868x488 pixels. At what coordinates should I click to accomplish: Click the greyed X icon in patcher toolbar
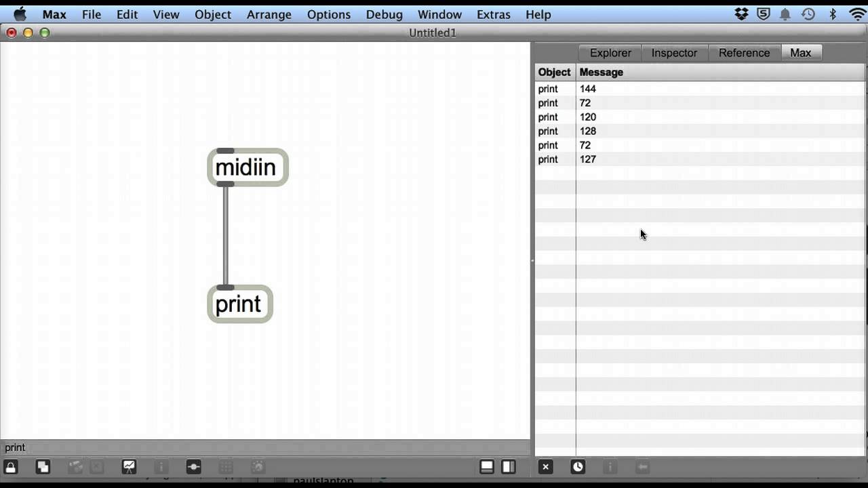pyautogui.click(x=96, y=466)
